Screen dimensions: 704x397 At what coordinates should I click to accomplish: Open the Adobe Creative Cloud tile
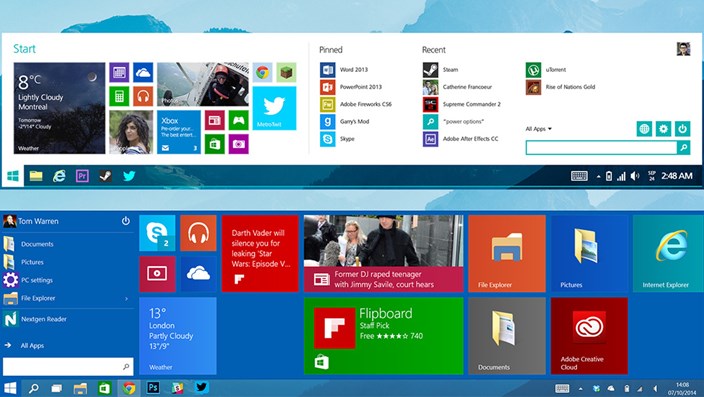click(x=589, y=335)
